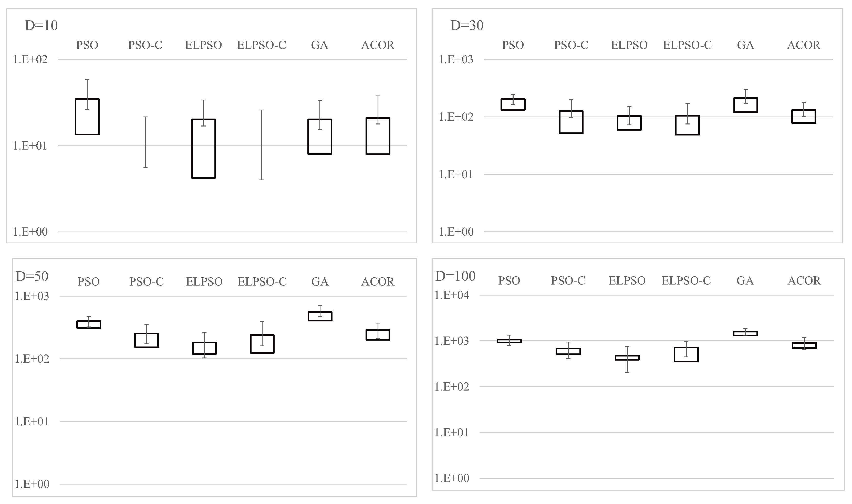This screenshot has height=504, width=852.
Task: Click 1.E+04 axis label in D=100 chart
Action: click(x=452, y=295)
